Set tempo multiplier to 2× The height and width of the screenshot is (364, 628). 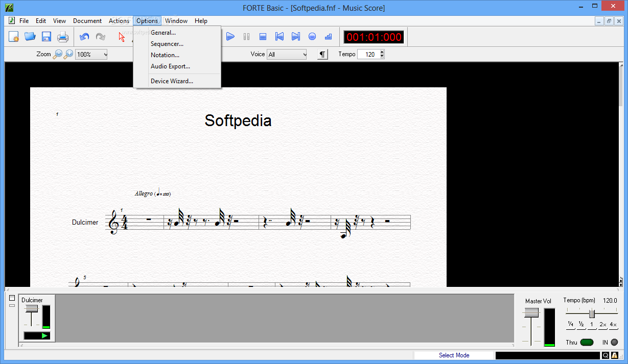pos(603,325)
